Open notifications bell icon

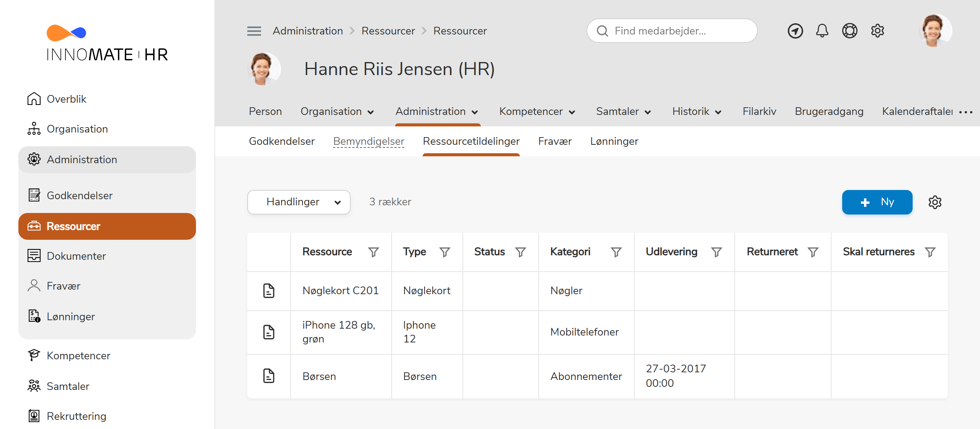(822, 31)
